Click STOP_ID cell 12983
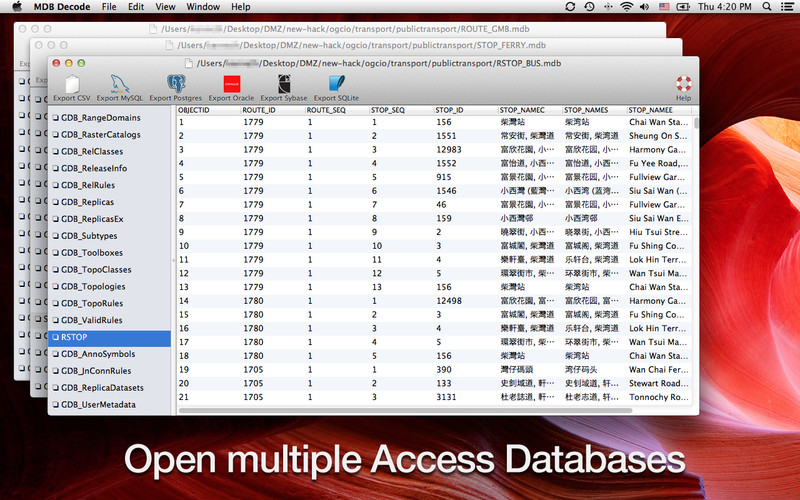The height and width of the screenshot is (500, 800). (x=448, y=149)
